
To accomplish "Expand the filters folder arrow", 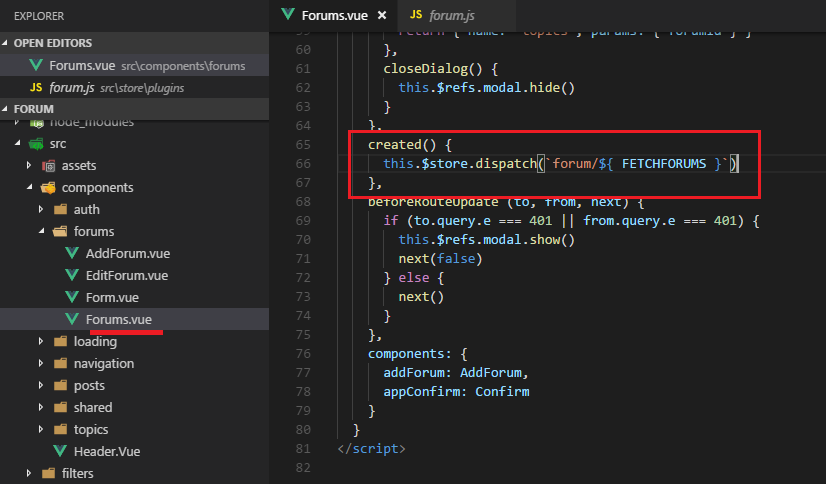I will coord(29,473).
